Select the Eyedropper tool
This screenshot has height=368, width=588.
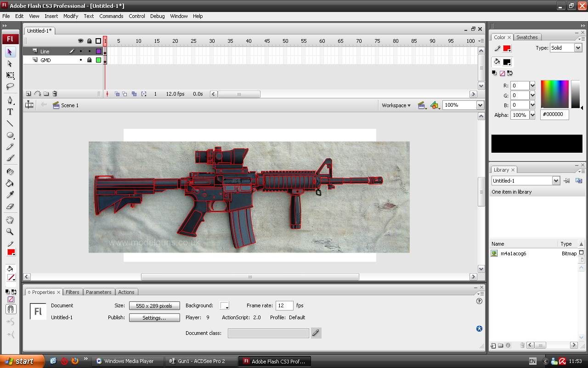10,195
